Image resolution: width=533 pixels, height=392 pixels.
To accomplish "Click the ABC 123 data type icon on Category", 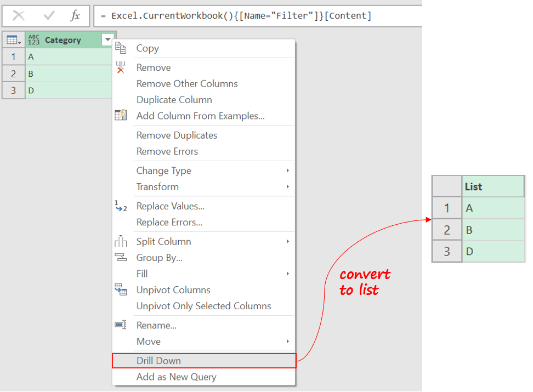I will coord(33,39).
